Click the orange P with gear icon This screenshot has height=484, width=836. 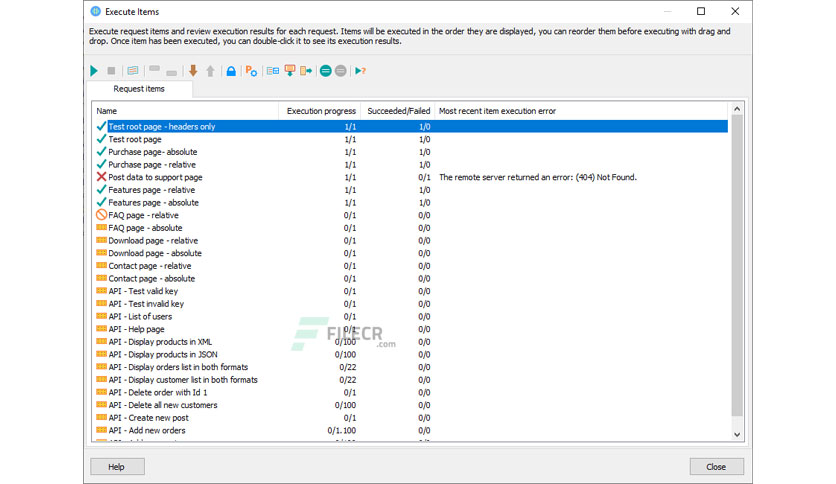[x=251, y=70]
